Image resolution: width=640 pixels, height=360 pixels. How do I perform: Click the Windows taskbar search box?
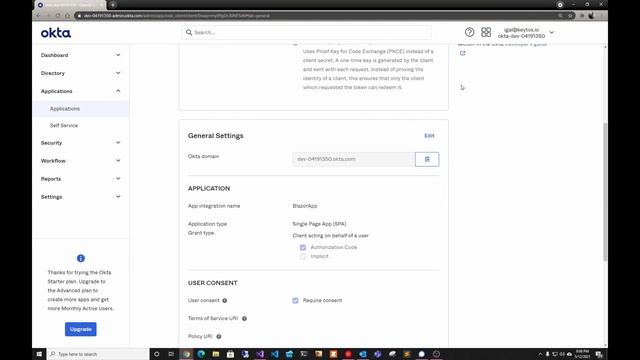tap(98, 354)
